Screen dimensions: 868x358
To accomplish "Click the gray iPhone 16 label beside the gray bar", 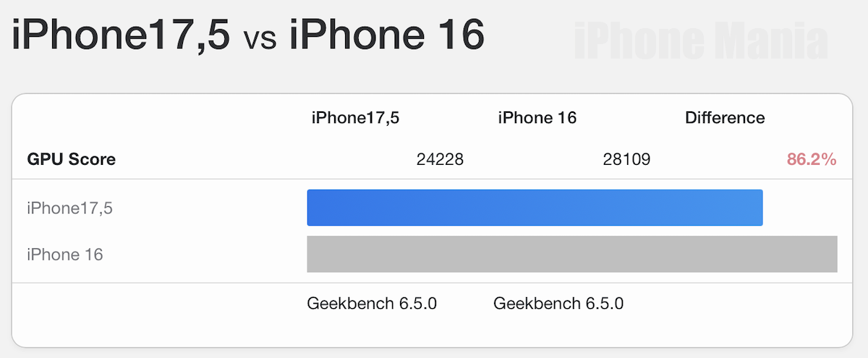I will pyautogui.click(x=65, y=255).
